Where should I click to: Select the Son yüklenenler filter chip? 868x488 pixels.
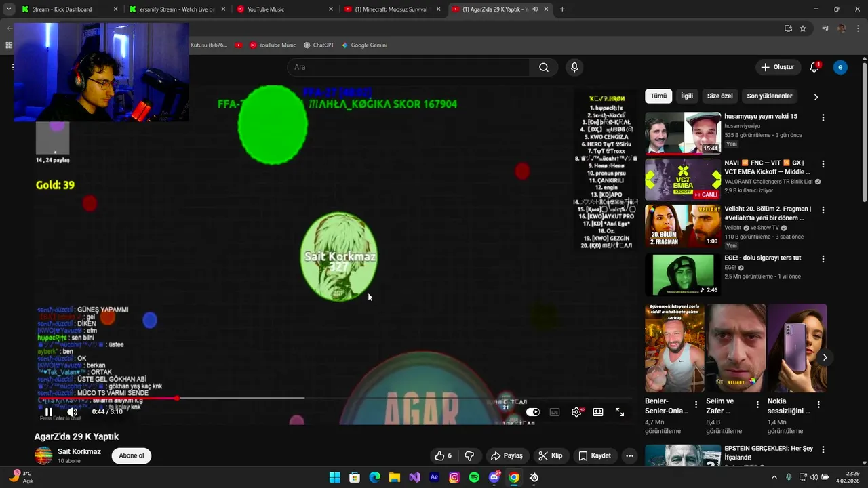pyautogui.click(x=770, y=96)
